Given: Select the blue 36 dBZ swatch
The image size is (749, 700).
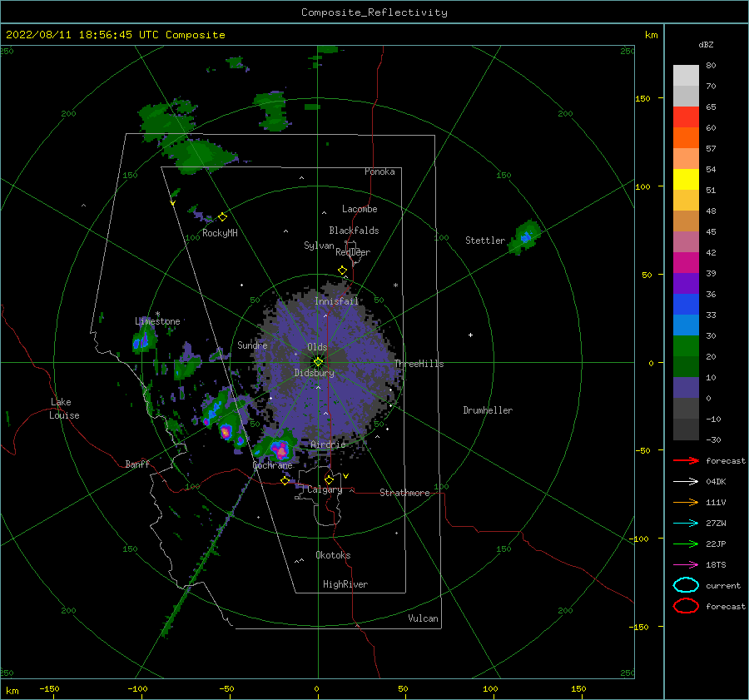Looking at the screenshot, I should pyautogui.click(x=686, y=304).
